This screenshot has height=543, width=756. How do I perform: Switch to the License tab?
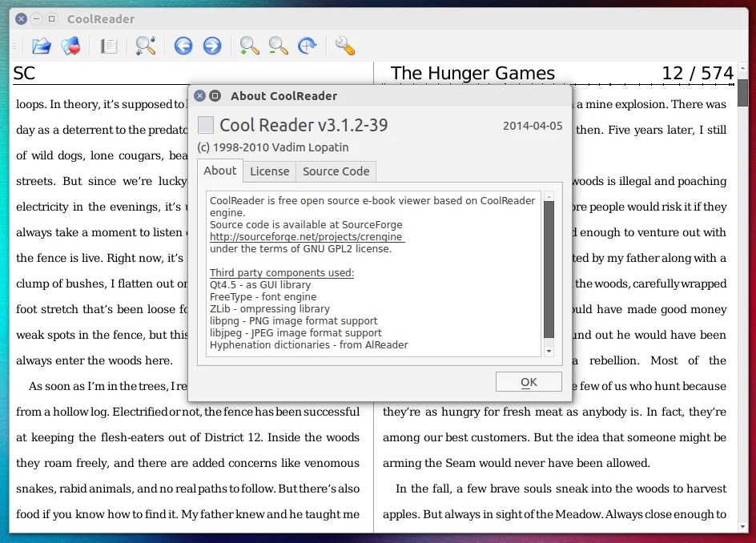[270, 171]
